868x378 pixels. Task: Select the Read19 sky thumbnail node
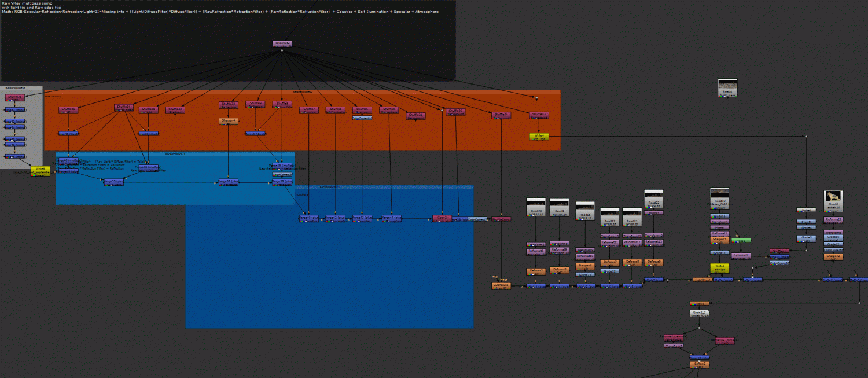point(720,197)
